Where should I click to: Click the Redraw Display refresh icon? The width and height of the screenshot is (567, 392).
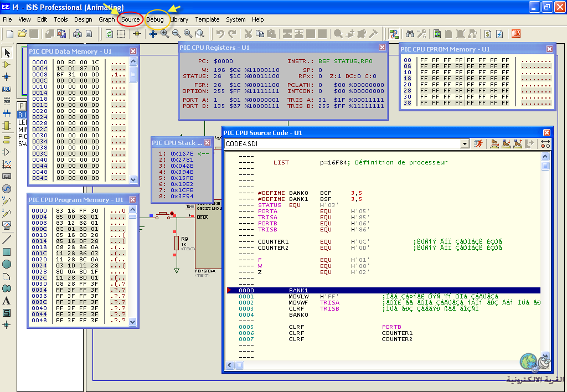[x=109, y=34]
